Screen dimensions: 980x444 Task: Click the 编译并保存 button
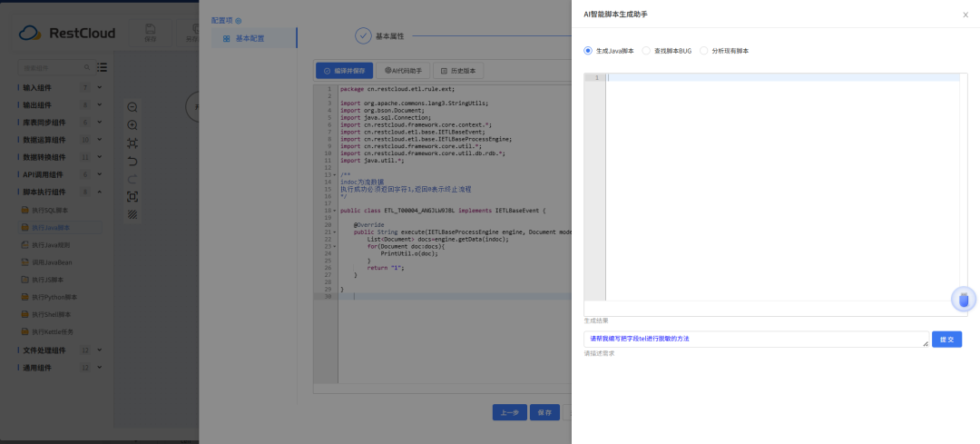point(344,71)
